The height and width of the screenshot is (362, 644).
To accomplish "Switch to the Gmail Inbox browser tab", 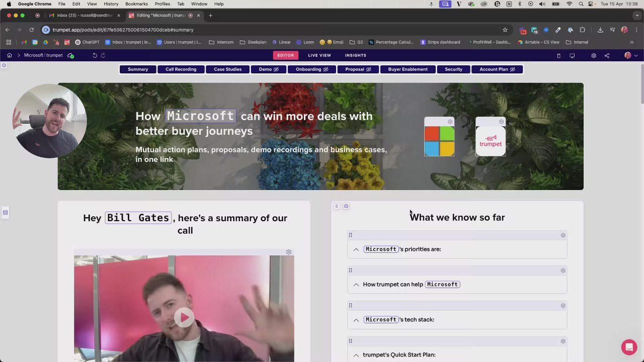I will (x=85, y=15).
